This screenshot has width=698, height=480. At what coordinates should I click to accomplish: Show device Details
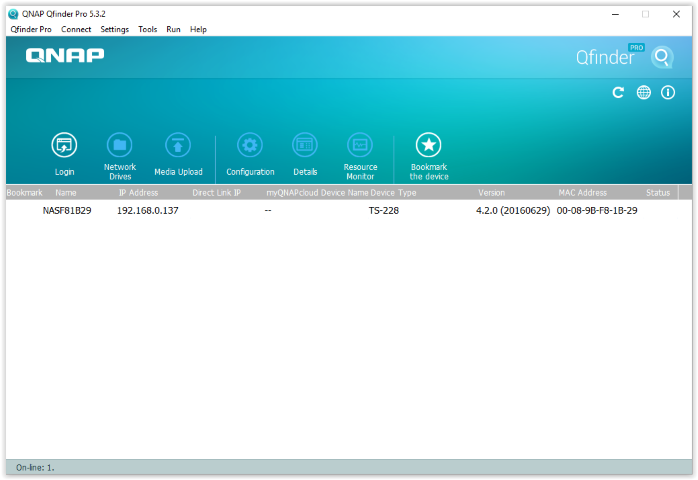tap(305, 146)
